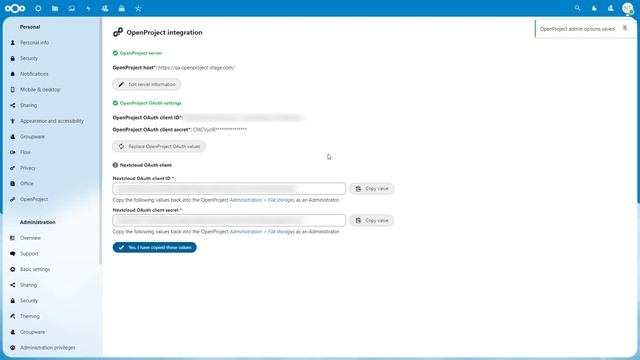Screen dimensions: 640x360
Task: Open the Dashboard app circle icon
Action: point(38,8)
